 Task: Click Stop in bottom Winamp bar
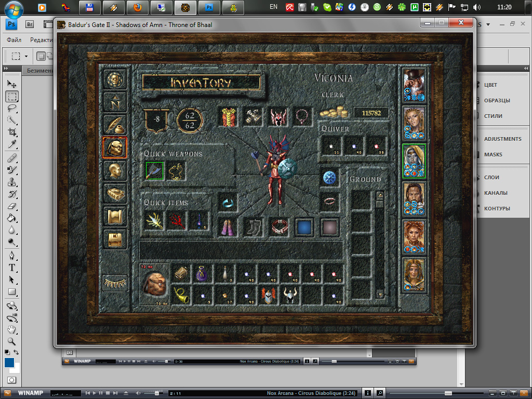(108, 393)
